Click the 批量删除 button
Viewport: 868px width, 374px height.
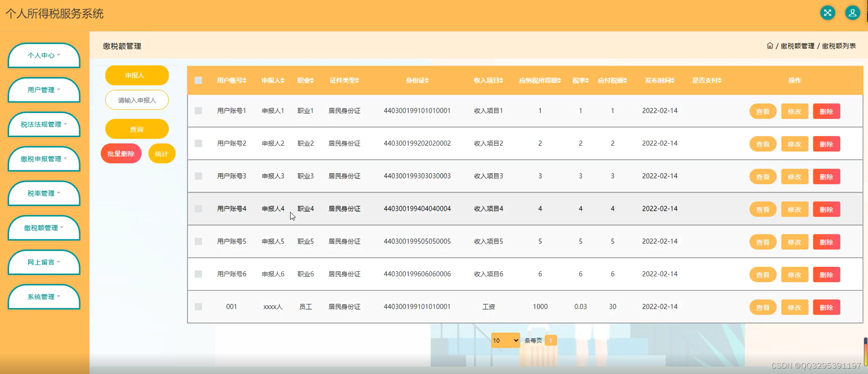click(x=121, y=154)
